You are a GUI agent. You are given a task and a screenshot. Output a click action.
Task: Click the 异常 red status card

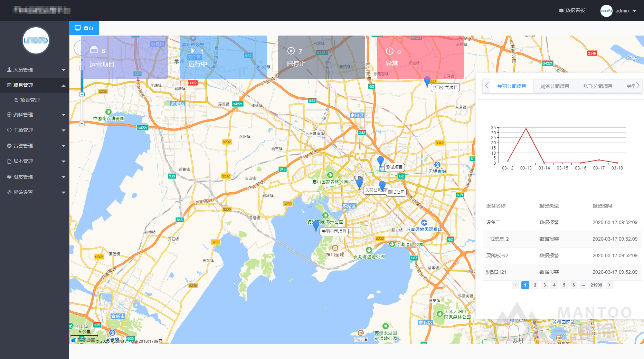click(x=420, y=57)
